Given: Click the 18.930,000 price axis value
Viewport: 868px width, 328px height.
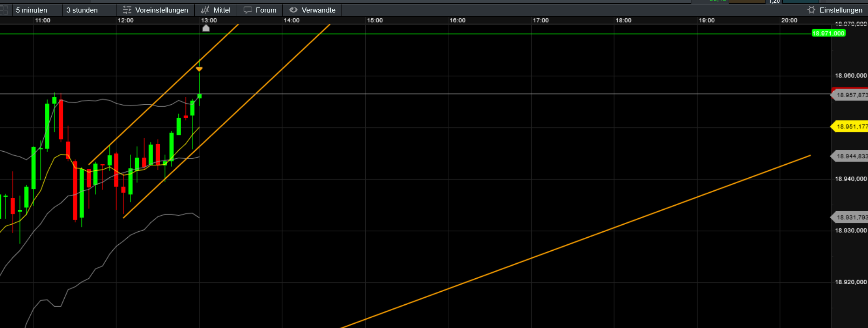Looking at the screenshot, I should tap(851, 230).
